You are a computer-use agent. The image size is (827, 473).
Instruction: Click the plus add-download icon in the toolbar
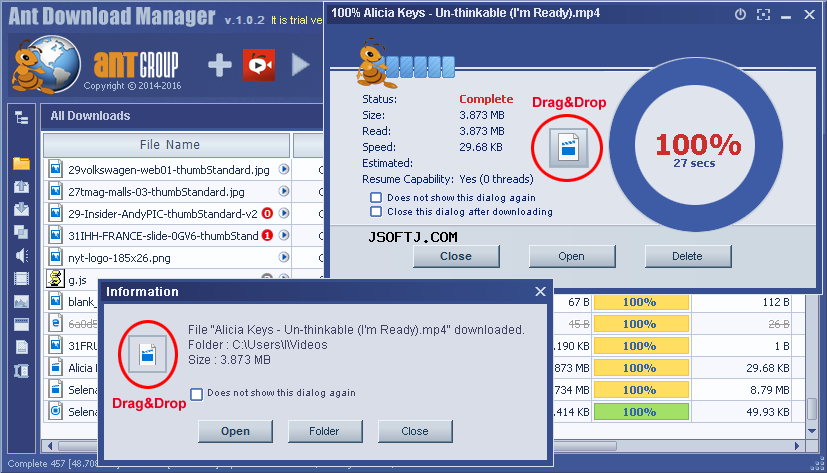tap(219, 65)
